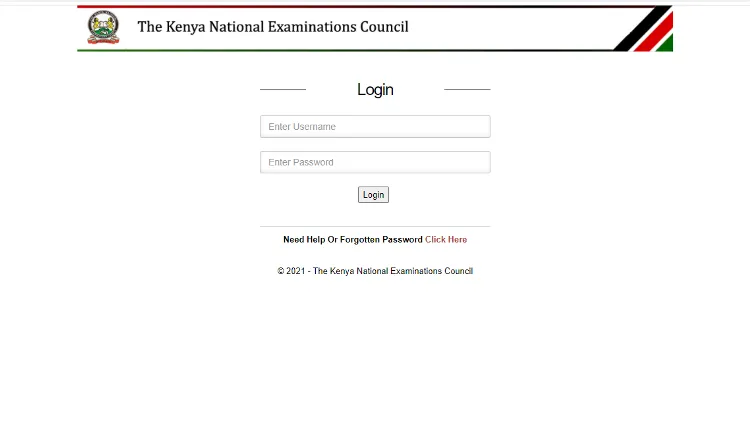Click the 'Need Help Or Forgotten Password' text
Screen dimensions: 750x428
click(x=352, y=240)
